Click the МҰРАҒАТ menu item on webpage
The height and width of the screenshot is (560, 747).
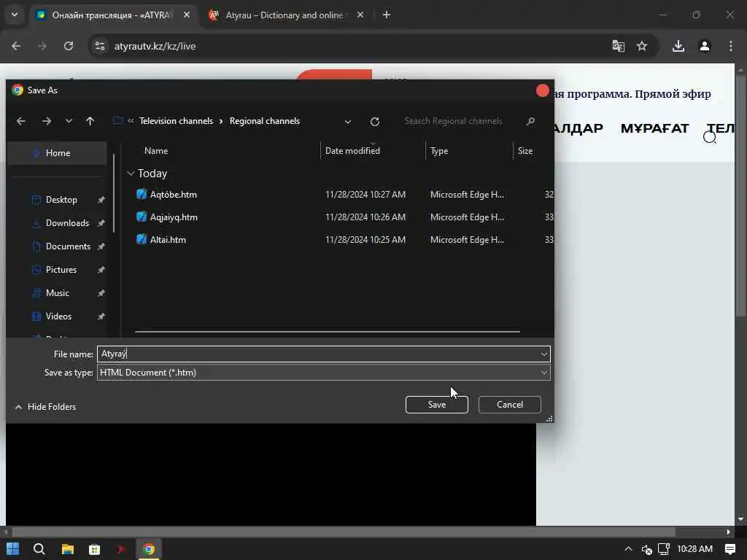pyautogui.click(x=654, y=128)
